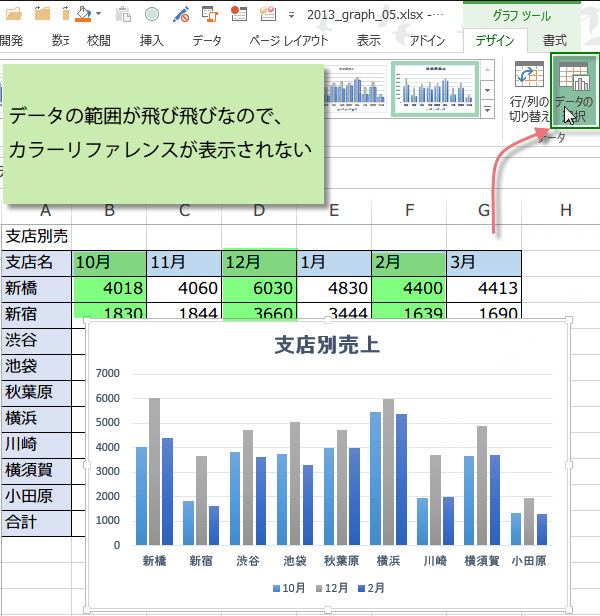Select the cell containing 支店別売

[x=37, y=237]
